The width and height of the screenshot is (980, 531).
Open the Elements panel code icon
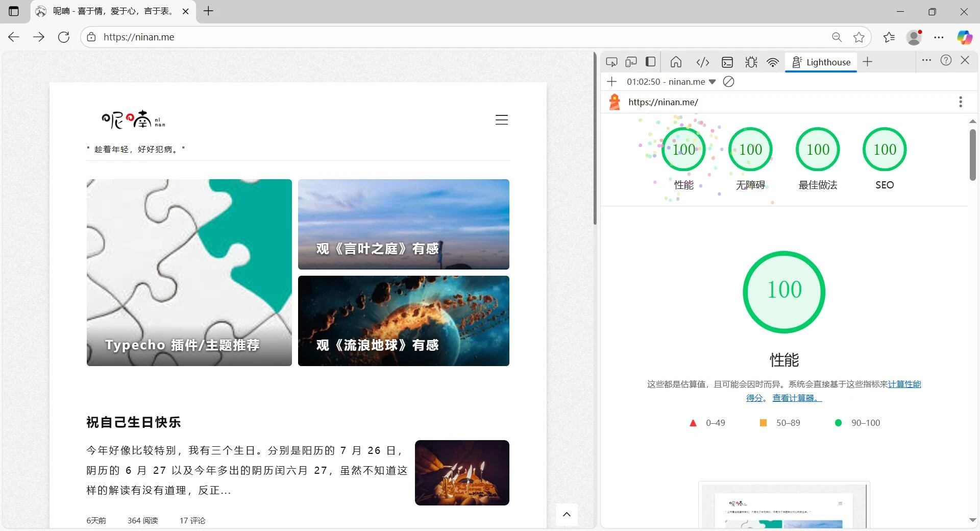702,62
